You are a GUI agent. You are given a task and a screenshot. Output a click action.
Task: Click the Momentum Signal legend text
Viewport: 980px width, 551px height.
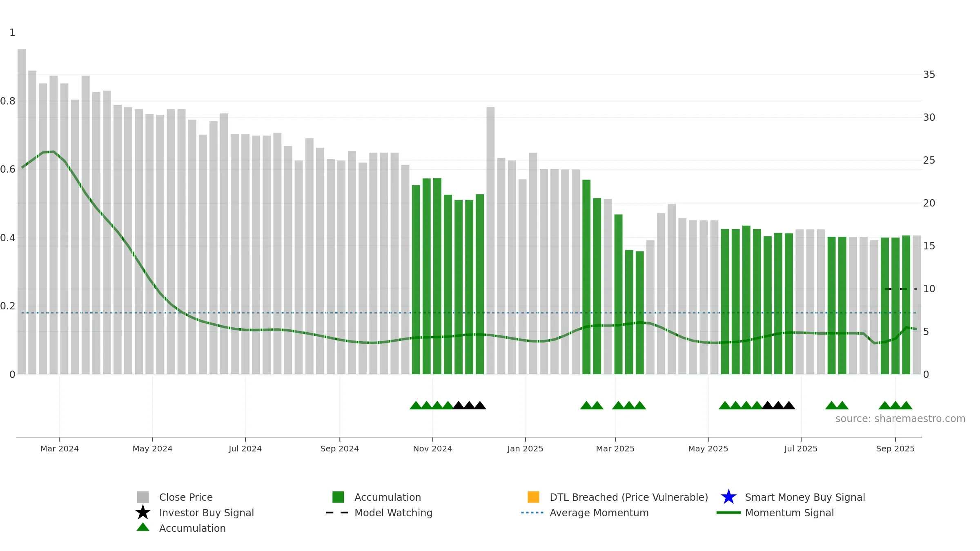tap(789, 513)
